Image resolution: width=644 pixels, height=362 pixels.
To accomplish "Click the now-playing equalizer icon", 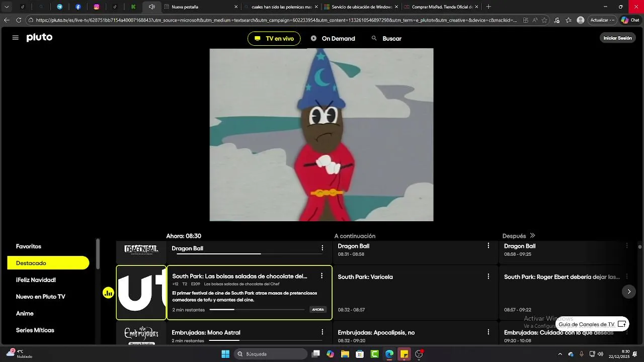I will [x=109, y=293].
